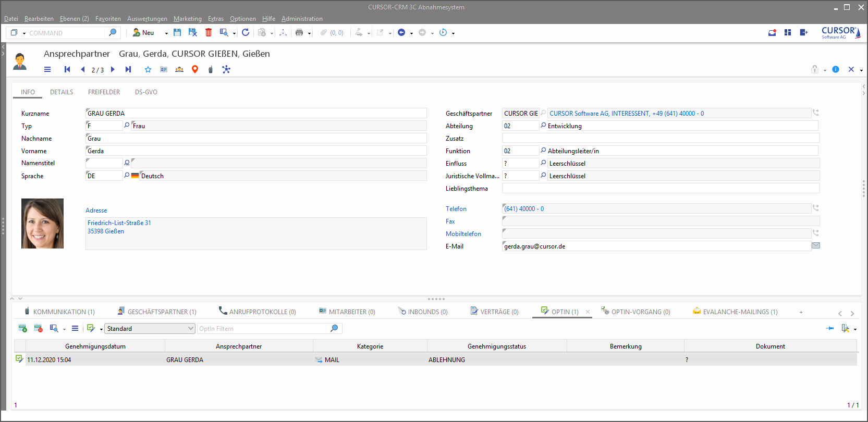Toggle the pin icon in OptIn toolbar
The width and height of the screenshot is (868, 422).
point(830,328)
